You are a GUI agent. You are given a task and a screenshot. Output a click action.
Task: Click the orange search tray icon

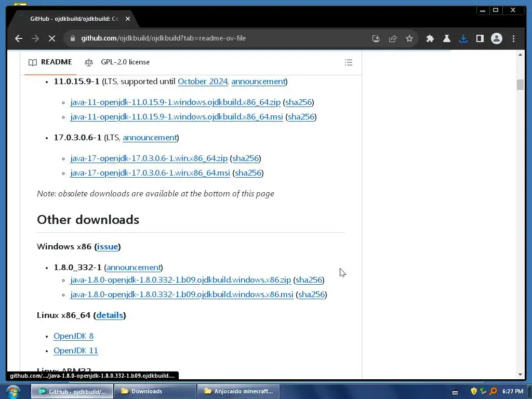(494, 391)
